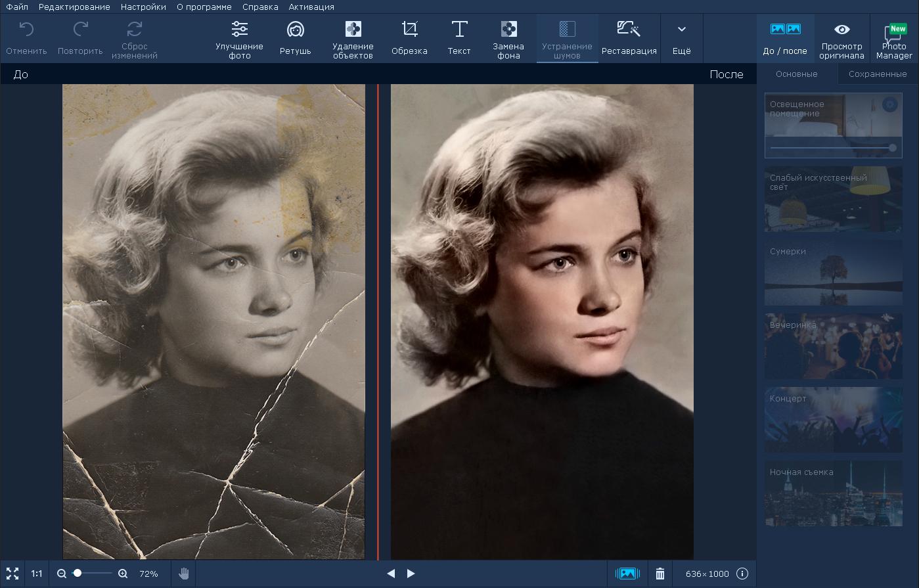The image size is (919, 588).
Task: Open the Настройки menu
Action: (143, 7)
